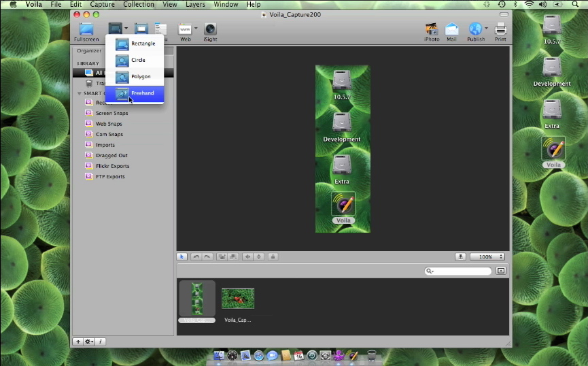Choose Rectangle from capture shape menu
Screen dimensions: 588x366
point(135,44)
